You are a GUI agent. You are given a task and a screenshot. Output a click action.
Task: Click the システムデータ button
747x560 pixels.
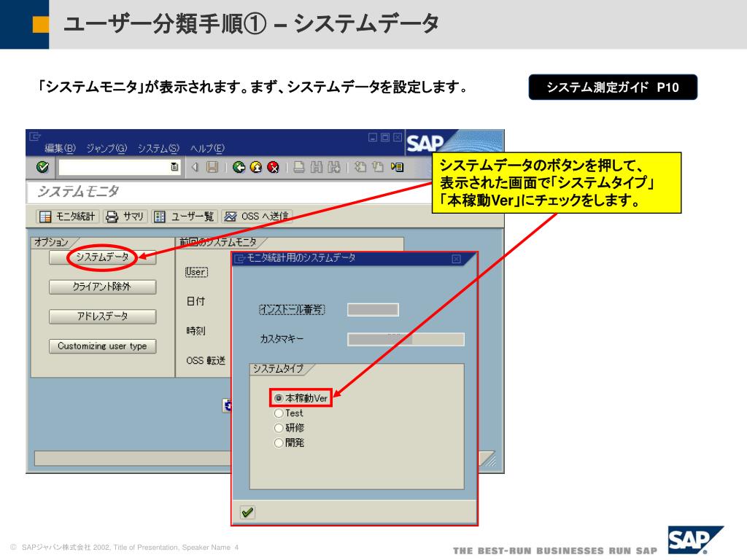(102, 257)
